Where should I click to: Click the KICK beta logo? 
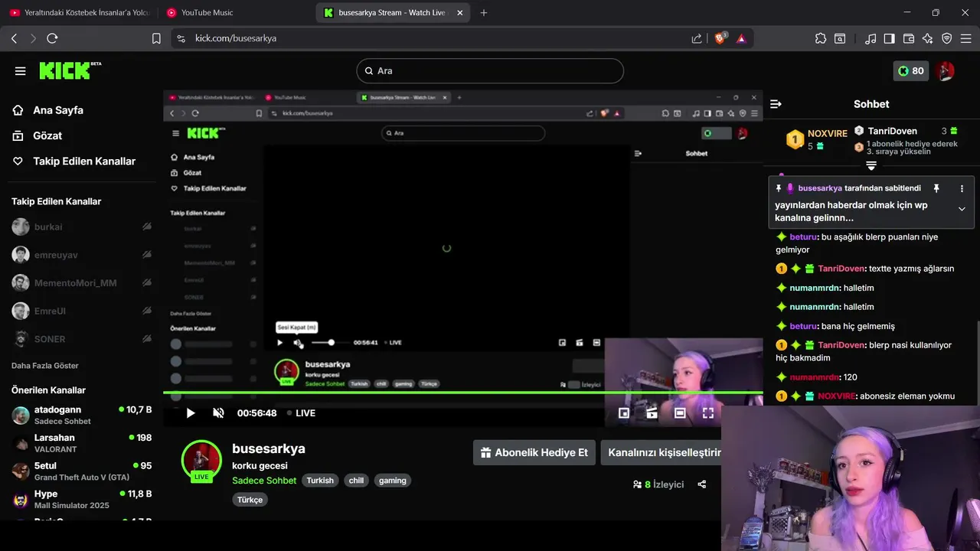pos(70,70)
